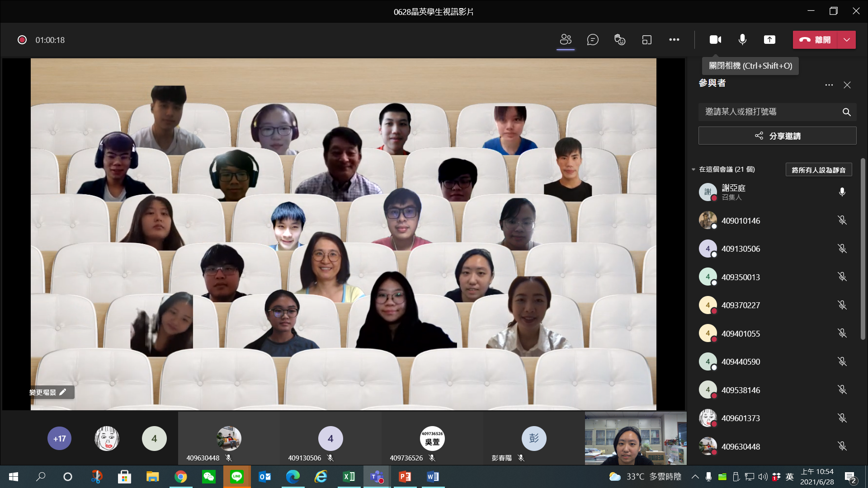
Task: Open participants panel more options ellipsis
Action: point(829,85)
